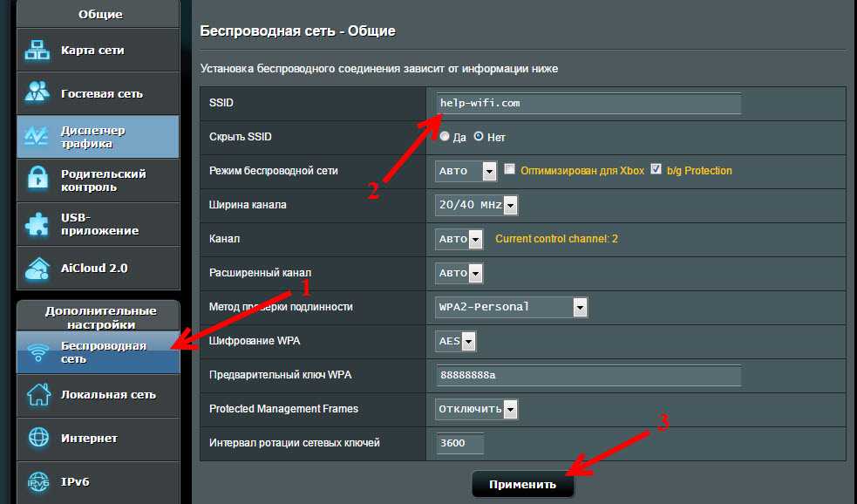The height and width of the screenshot is (504, 857).
Task: Click the SSID field containing help-wifi.com
Action: pos(588,104)
